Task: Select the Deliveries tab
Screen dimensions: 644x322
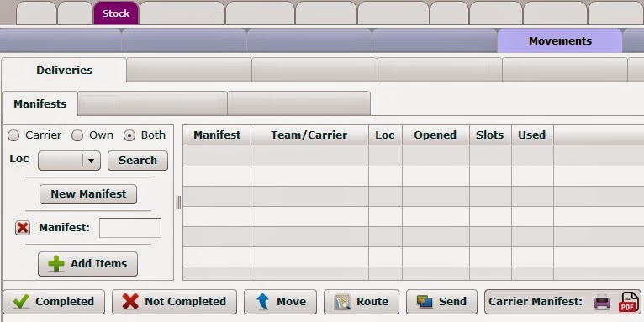Action: 64,71
